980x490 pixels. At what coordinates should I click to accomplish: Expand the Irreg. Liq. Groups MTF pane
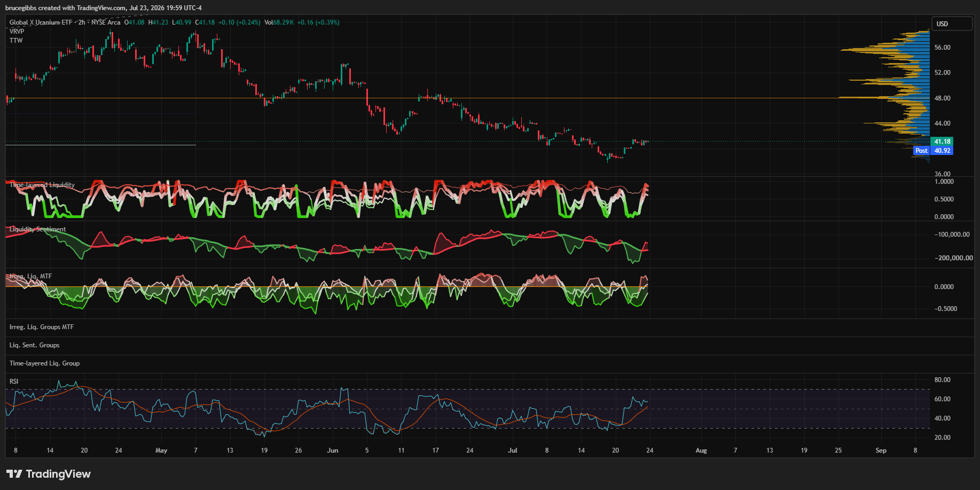[x=42, y=327]
